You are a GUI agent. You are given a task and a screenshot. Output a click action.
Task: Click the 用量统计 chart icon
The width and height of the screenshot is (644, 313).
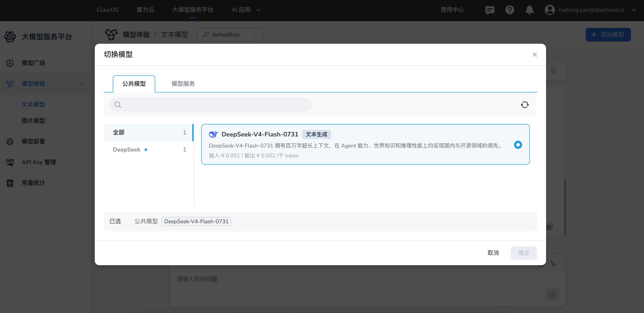click(10, 183)
